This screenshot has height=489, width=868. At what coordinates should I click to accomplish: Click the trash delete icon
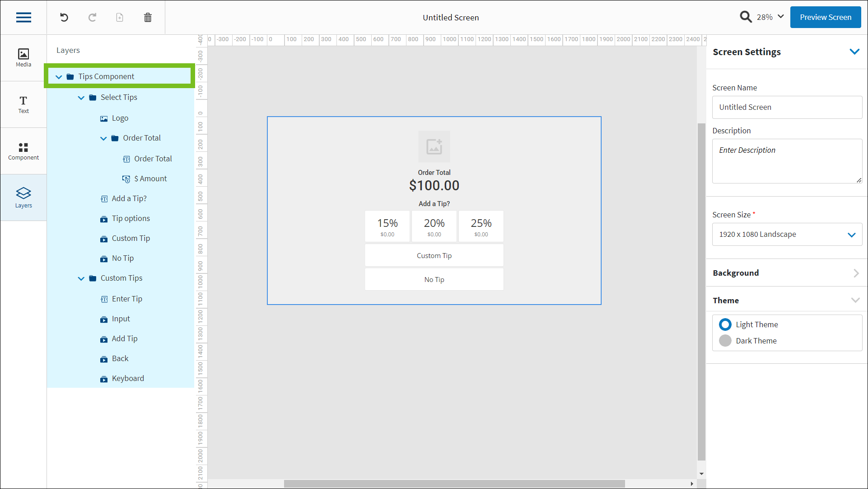[148, 17]
